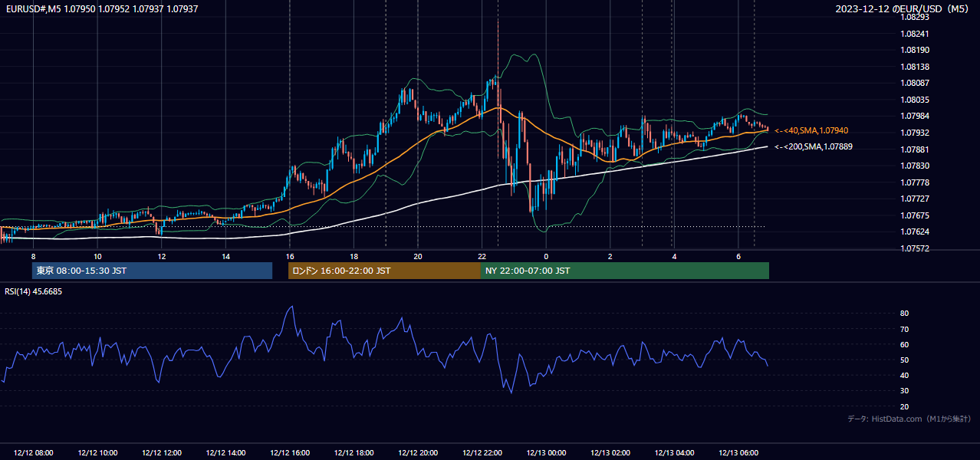The height and width of the screenshot is (460, 980).
Task: Click the 200 SMA 1.07889 label
Action: coord(814,146)
